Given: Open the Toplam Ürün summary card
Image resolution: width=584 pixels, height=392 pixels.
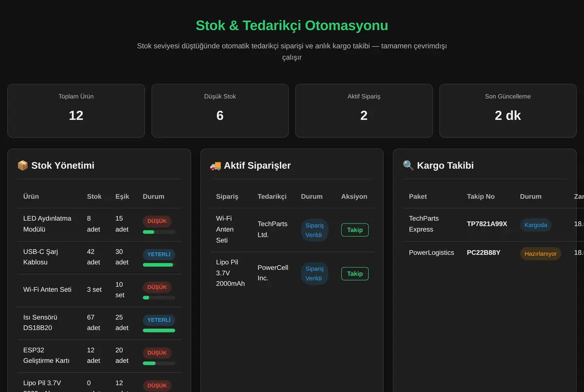Looking at the screenshot, I should tap(76, 110).
